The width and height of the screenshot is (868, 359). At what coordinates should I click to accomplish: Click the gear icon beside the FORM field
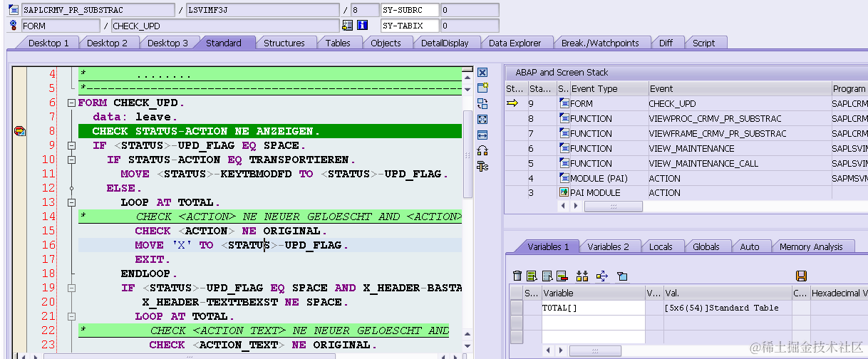tap(14, 26)
